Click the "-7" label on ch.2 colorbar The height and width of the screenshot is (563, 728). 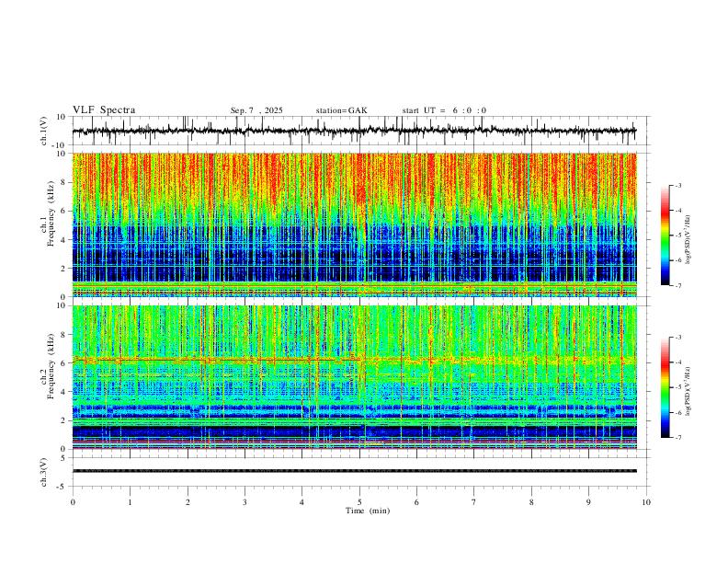(677, 438)
